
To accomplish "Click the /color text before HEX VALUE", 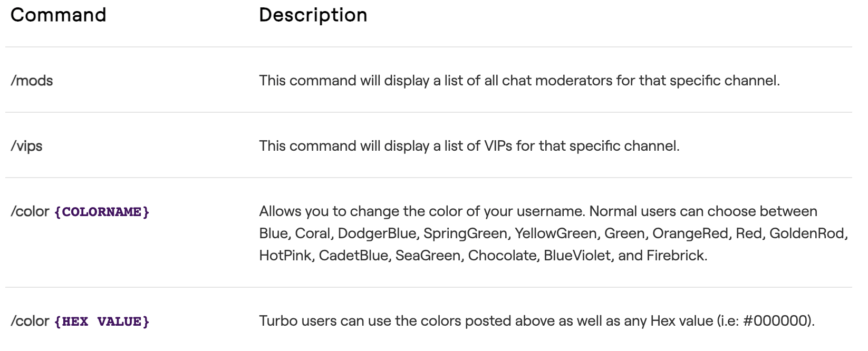I will pos(30,321).
